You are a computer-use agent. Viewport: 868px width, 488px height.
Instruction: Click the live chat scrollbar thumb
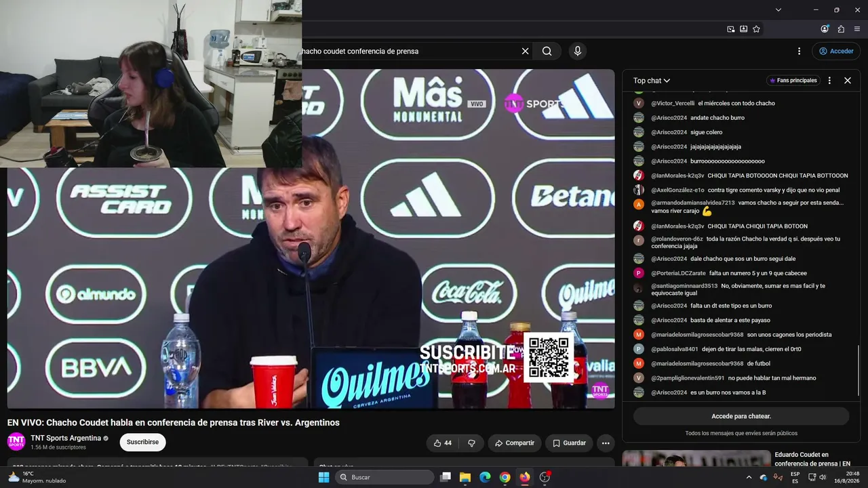[x=859, y=371]
